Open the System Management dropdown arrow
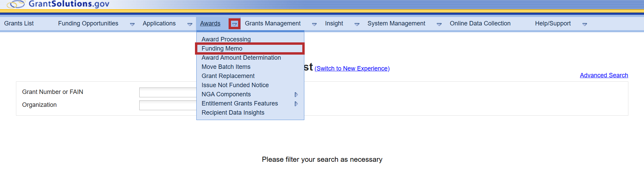The width and height of the screenshot is (644, 175). (x=439, y=24)
